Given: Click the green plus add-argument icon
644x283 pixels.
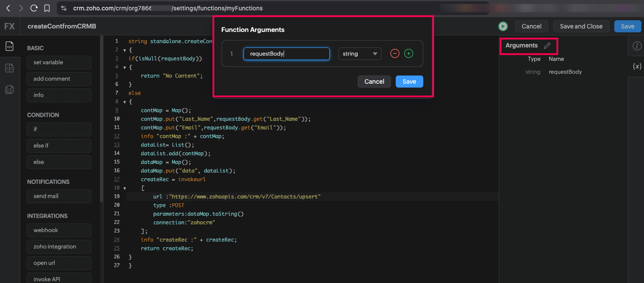Looking at the screenshot, I should tap(409, 53).
